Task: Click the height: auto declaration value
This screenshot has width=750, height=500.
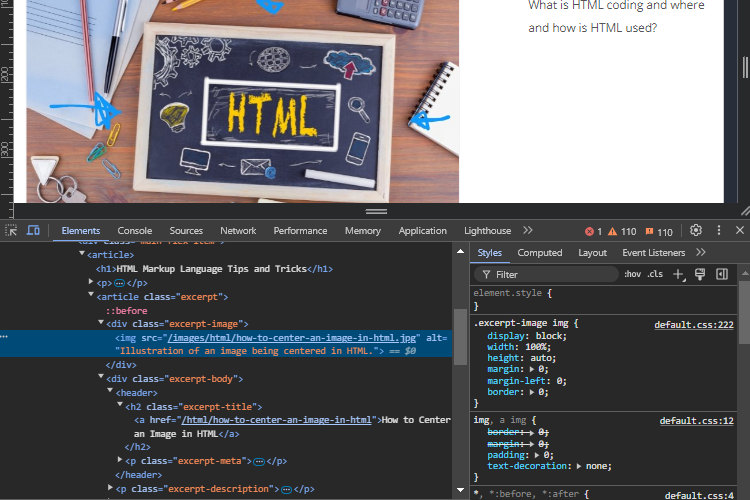Action: coord(543,358)
